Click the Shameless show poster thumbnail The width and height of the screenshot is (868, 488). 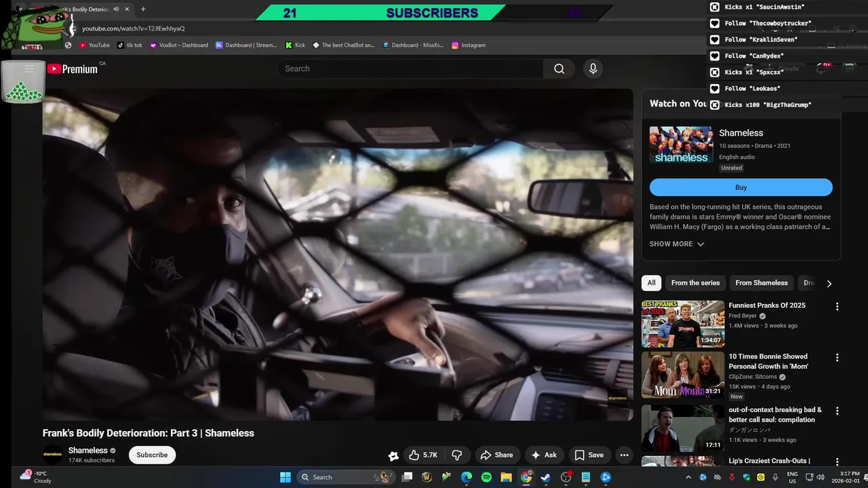click(x=681, y=145)
